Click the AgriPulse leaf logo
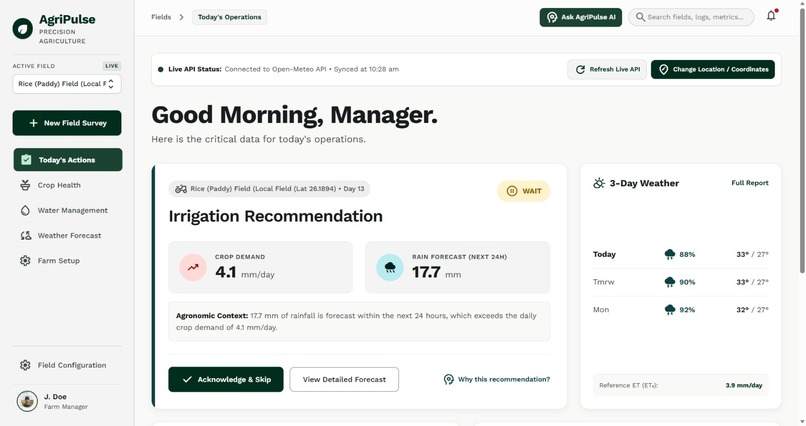Image resolution: width=806 pixels, height=426 pixels. coord(23,29)
